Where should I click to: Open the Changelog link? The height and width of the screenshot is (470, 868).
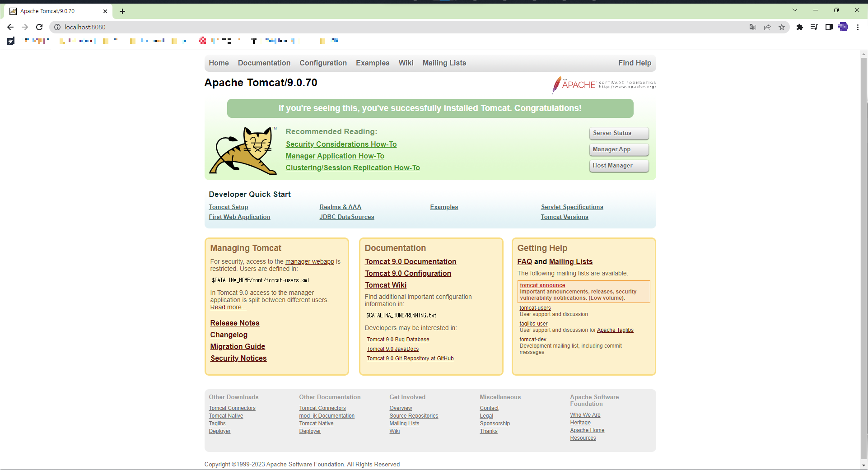(x=229, y=335)
